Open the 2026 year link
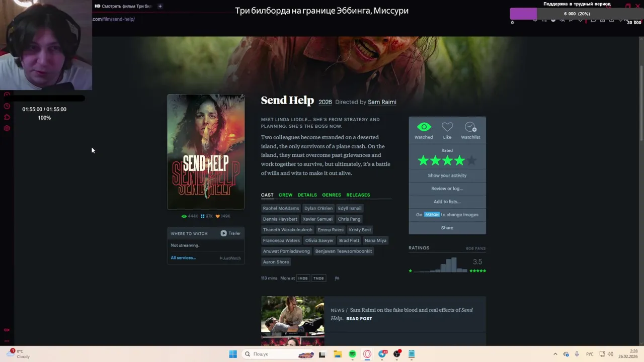This screenshot has height=362, width=644. pyautogui.click(x=325, y=102)
